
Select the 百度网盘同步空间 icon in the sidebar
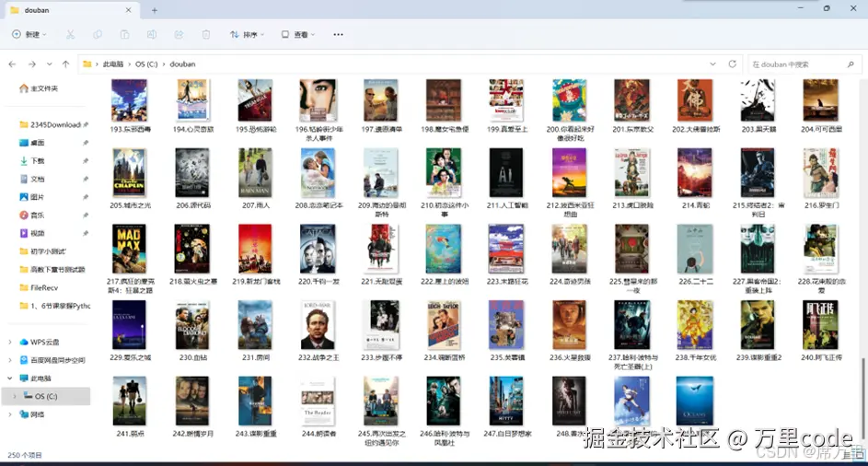pos(24,360)
